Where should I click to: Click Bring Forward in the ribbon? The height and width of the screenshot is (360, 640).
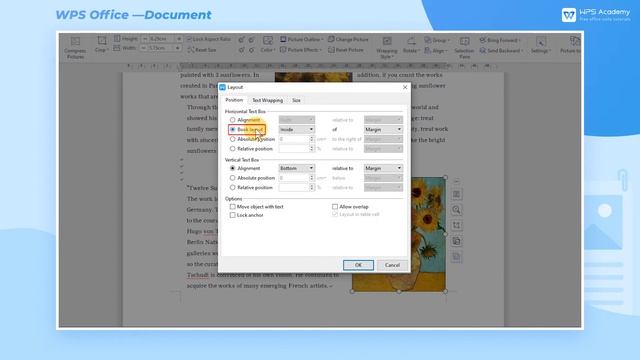(500, 40)
